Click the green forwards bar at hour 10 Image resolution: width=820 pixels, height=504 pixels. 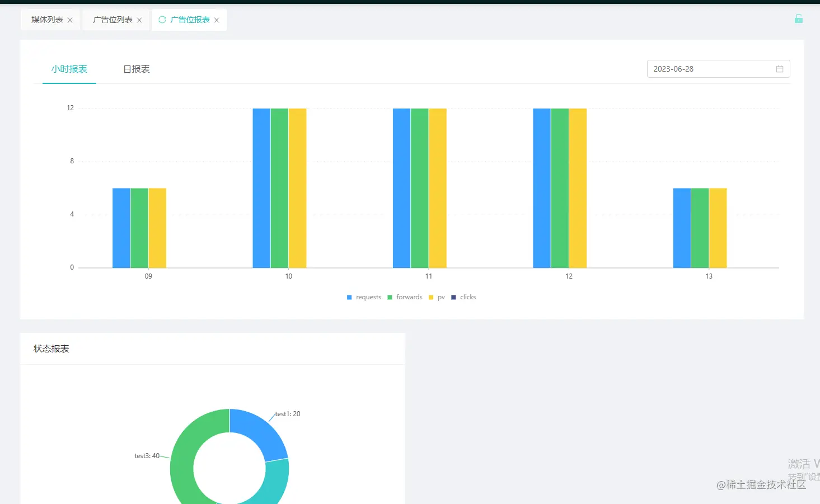[x=279, y=188]
